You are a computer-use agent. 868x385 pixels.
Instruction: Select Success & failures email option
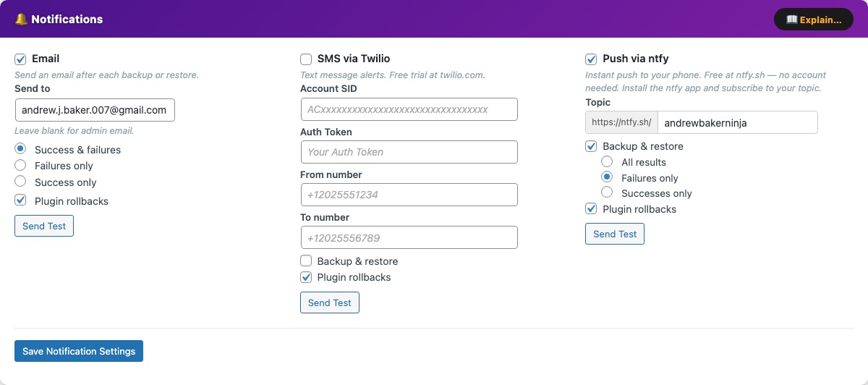tap(20, 149)
